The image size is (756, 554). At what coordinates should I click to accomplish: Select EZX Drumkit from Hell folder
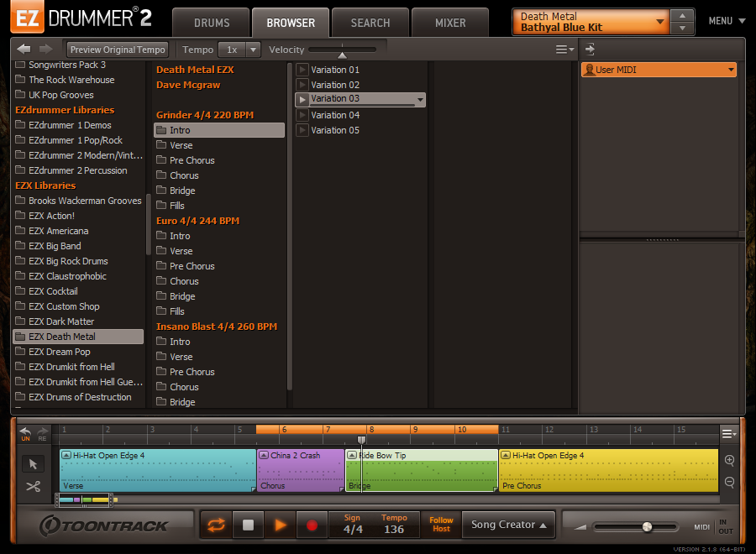(78, 367)
